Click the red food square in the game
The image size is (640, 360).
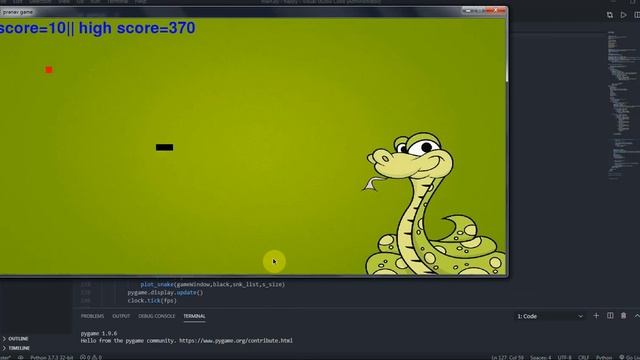pos(49,70)
